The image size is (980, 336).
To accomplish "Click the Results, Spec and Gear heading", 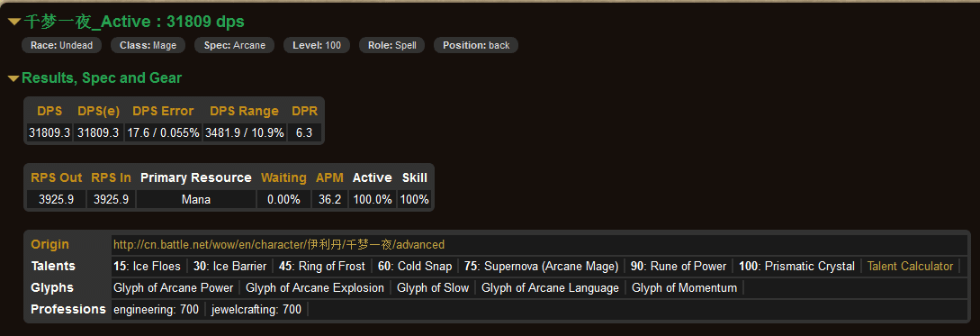I will pos(102,78).
